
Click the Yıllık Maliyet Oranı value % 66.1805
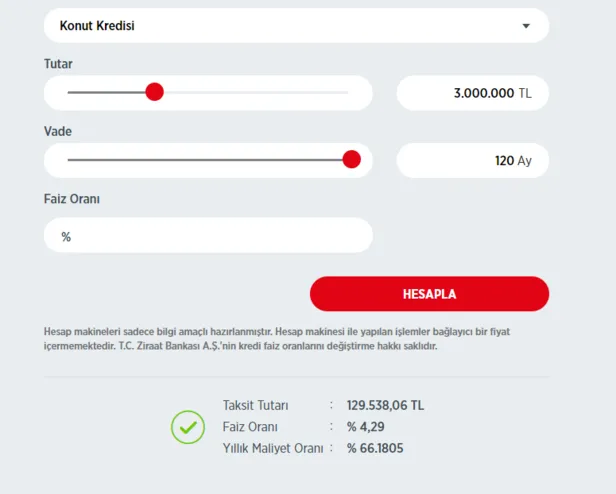tap(376, 449)
